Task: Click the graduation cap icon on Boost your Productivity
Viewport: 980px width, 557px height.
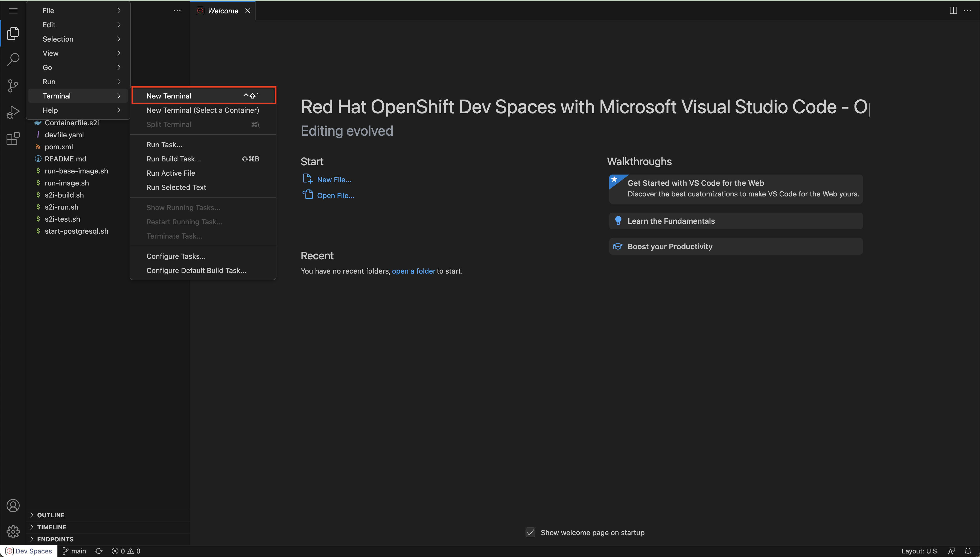Action: [618, 246]
